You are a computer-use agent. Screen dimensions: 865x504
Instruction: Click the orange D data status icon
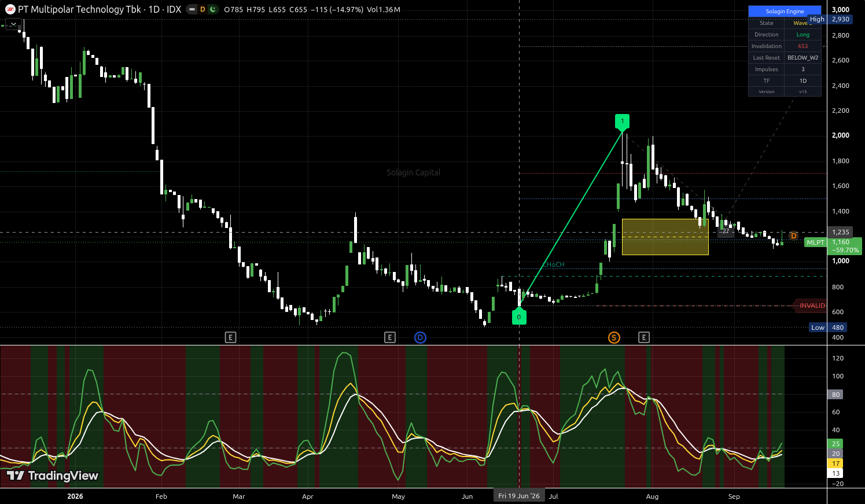click(x=203, y=9)
